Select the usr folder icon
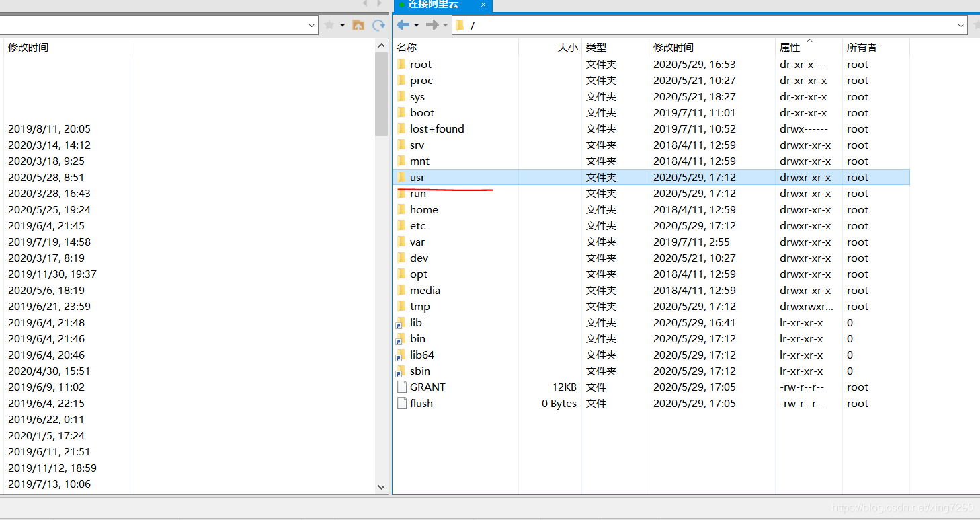980x520 pixels. pos(401,177)
